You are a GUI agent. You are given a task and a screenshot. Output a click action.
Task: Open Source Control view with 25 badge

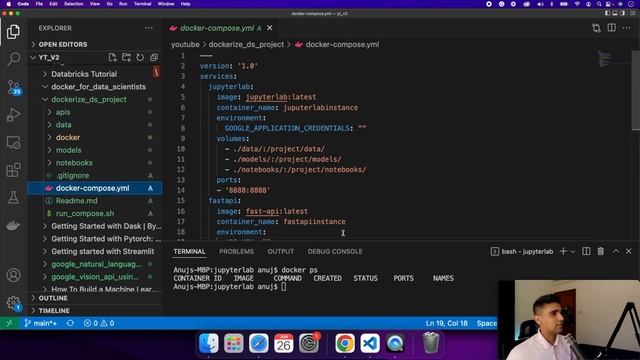tap(13, 87)
